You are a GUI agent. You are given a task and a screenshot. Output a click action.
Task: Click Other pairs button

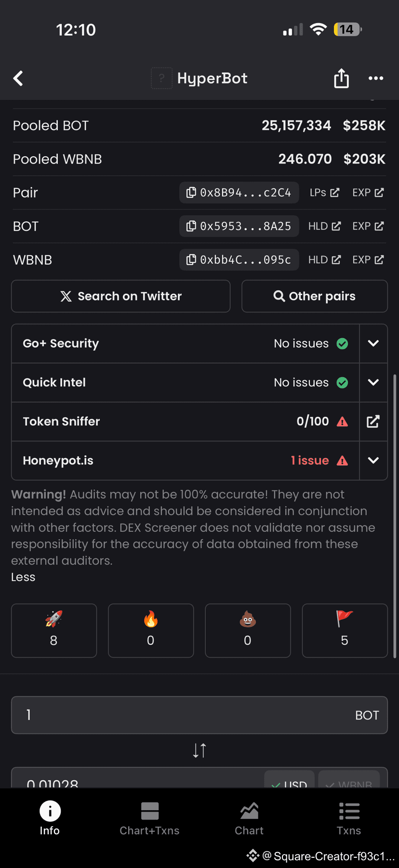click(315, 296)
